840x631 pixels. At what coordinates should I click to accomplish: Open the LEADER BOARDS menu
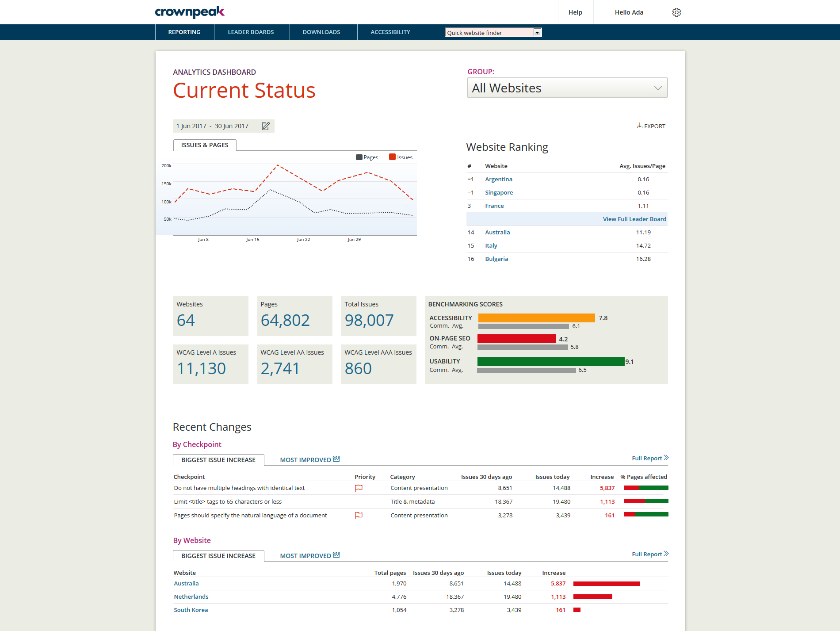pyautogui.click(x=251, y=32)
